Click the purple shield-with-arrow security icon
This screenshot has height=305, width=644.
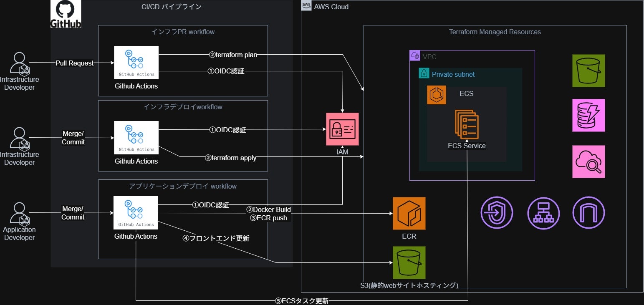pos(497,212)
